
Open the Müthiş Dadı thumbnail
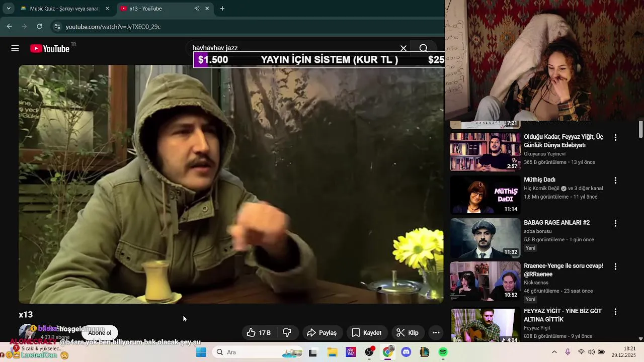(x=485, y=195)
